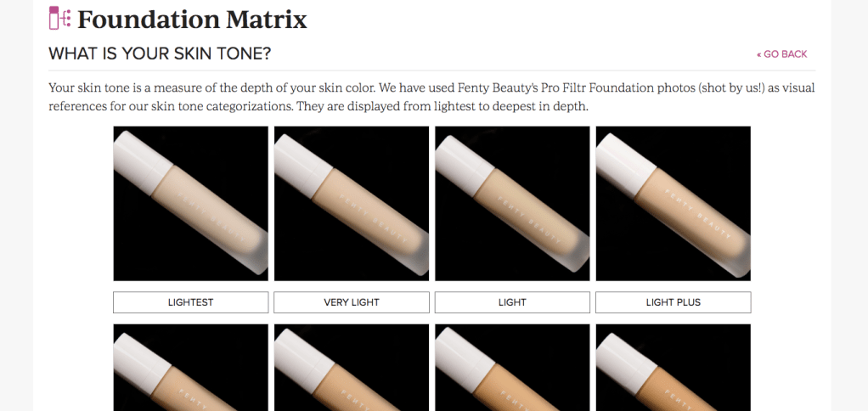Viewport: 868px width, 411px height.
Task: Click the Very Light foundation bottle photo
Action: (x=352, y=204)
